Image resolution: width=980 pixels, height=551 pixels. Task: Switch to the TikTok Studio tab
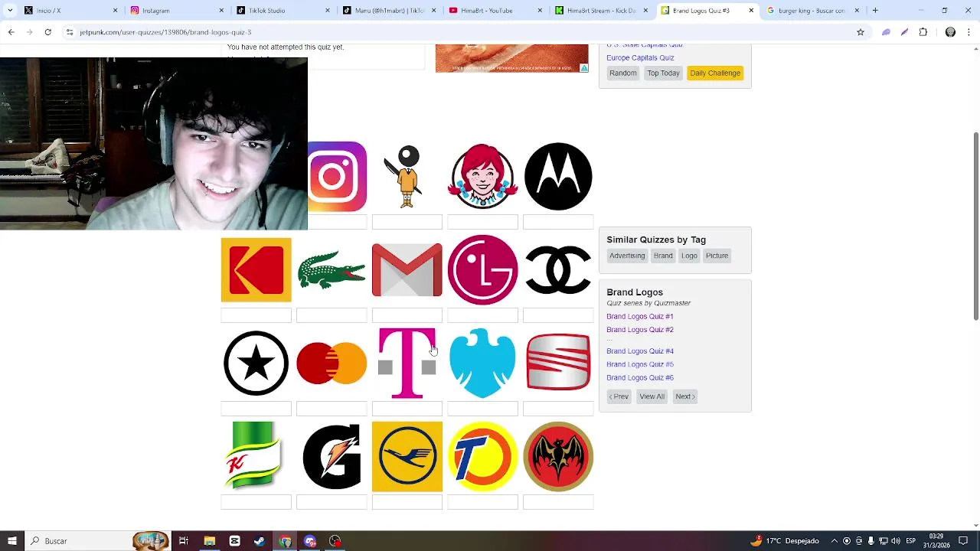pos(283,11)
